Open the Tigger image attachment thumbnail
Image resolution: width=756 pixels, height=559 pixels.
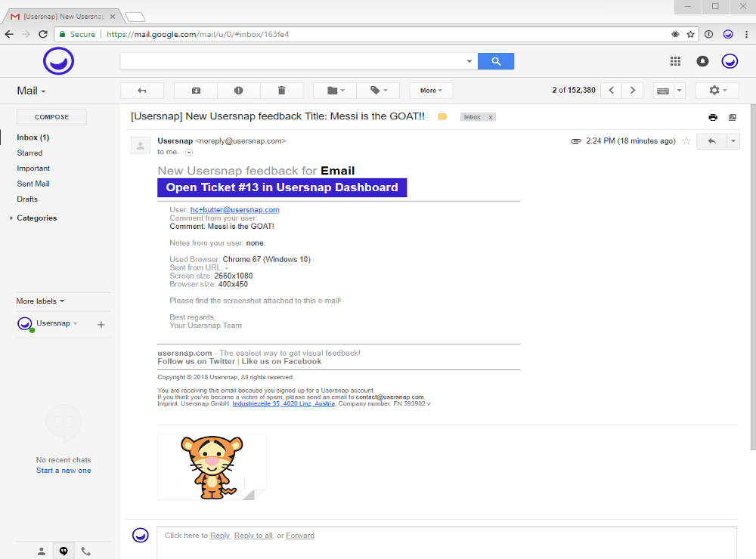point(212,467)
